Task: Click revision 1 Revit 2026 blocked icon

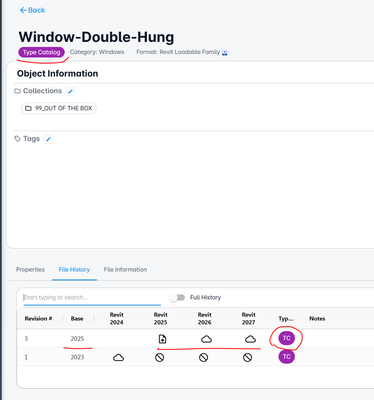Action: click(204, 358)
